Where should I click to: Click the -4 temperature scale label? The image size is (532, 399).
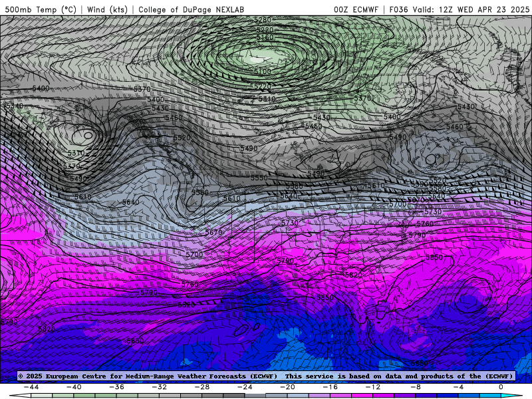click(x=458, y=387)
